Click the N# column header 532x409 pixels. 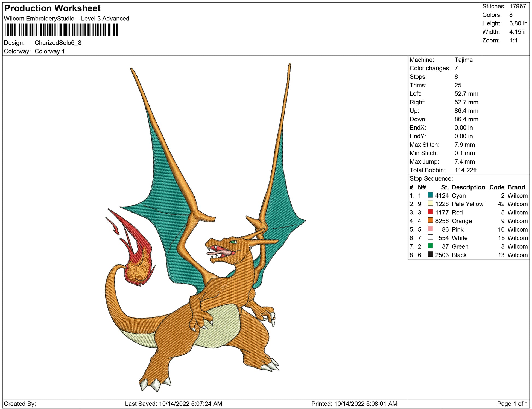coord(422,187)
